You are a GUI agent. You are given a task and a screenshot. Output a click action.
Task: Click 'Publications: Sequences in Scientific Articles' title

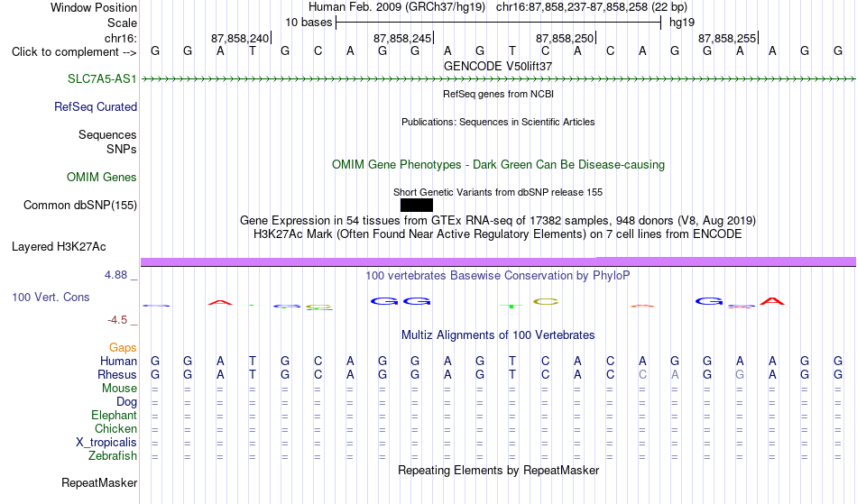[x=498, y=122]
